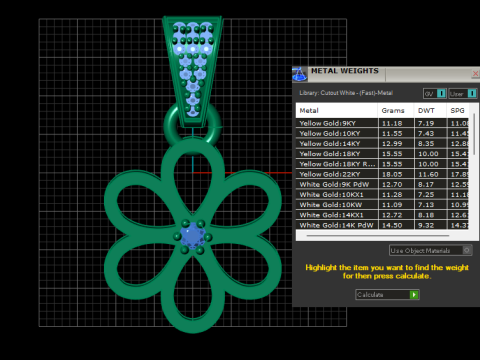
Task: Click the horizontal scrollbar under metals table
Action: [378, 236]
